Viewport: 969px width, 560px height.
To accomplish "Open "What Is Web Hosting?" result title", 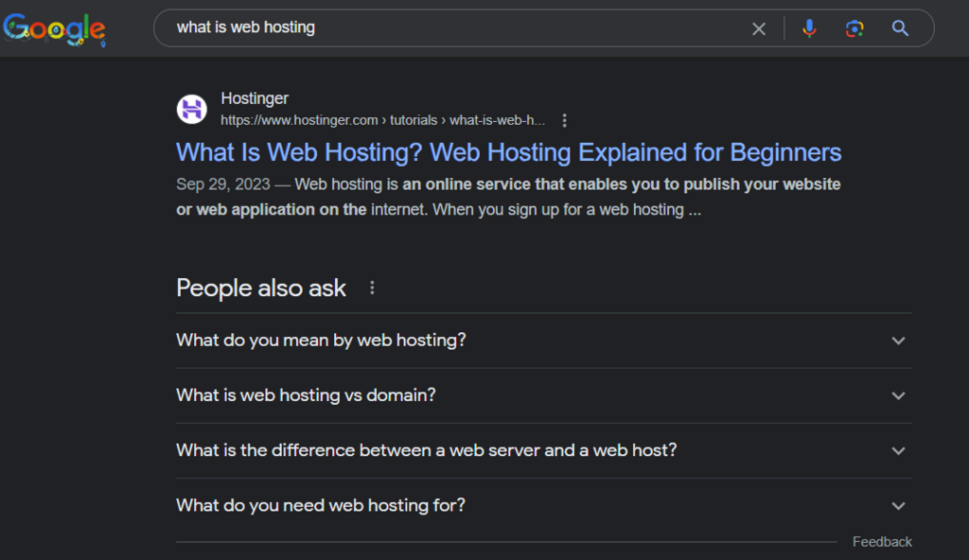I will [x=508, y=152].
